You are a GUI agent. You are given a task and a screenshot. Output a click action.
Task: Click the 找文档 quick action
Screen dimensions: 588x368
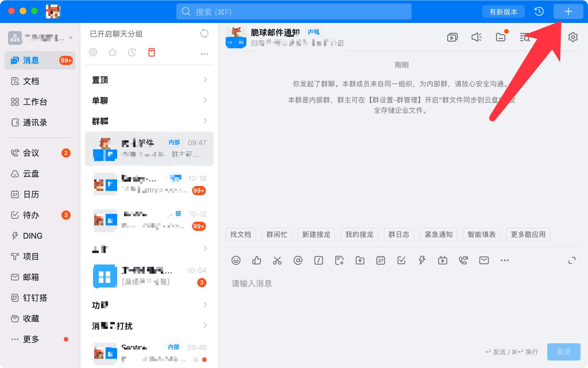(x=241, y=235)
